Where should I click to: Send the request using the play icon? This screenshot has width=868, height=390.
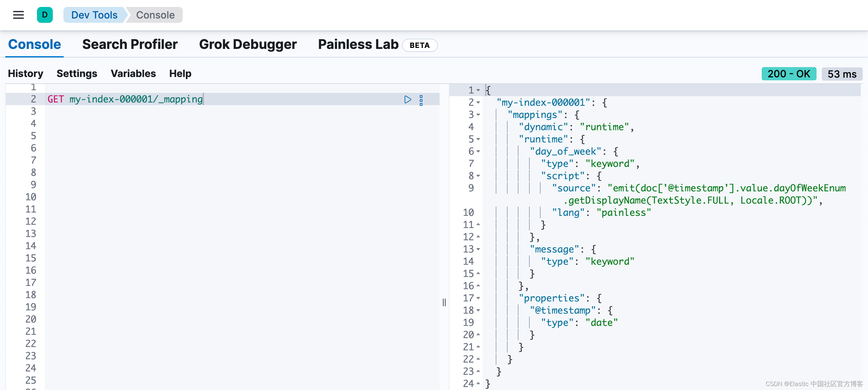(x=407, y=99)
